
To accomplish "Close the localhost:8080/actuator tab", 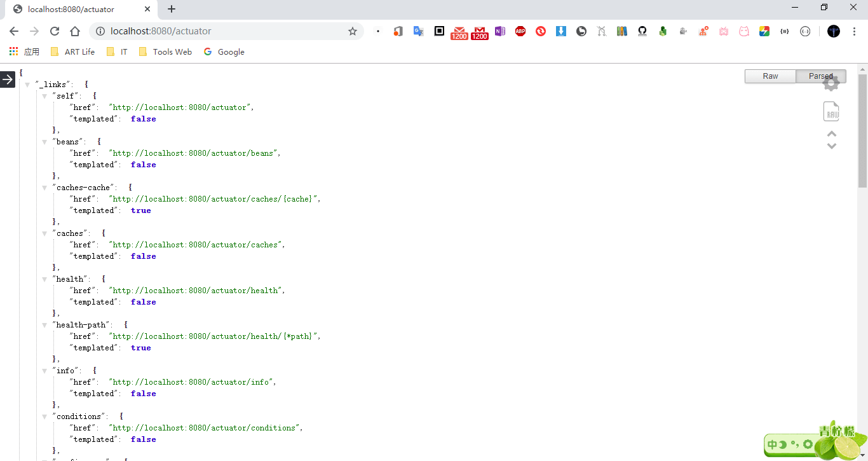I will (x=147, y=10).
